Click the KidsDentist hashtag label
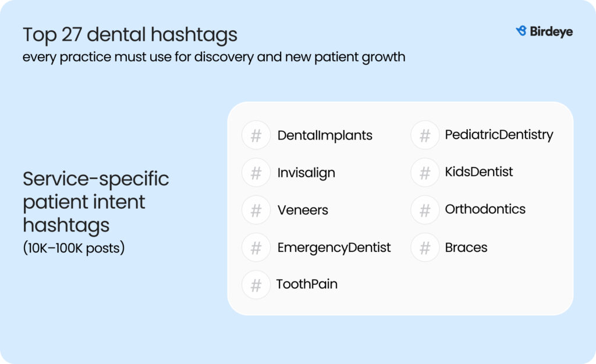This screenshot has height=364, width=596. [x=479, y=172]
